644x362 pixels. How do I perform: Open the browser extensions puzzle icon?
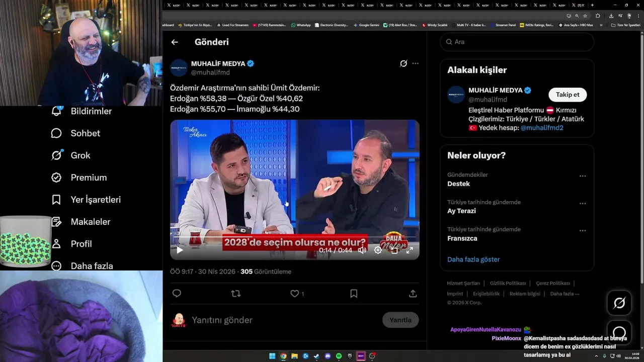[x=598, y=16]
